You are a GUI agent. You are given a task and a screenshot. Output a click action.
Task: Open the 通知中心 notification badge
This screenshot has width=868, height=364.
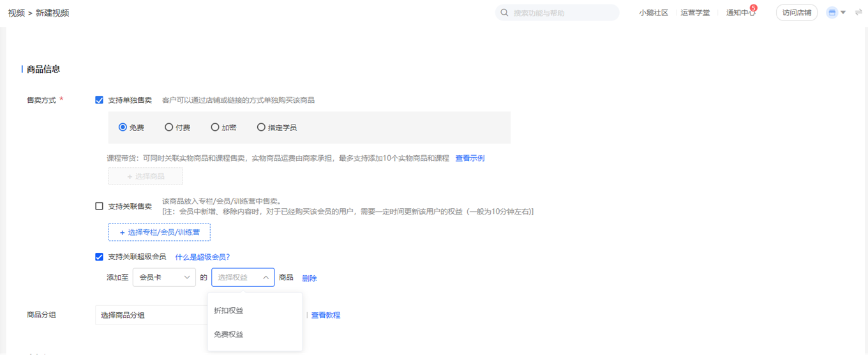point(754,8)
